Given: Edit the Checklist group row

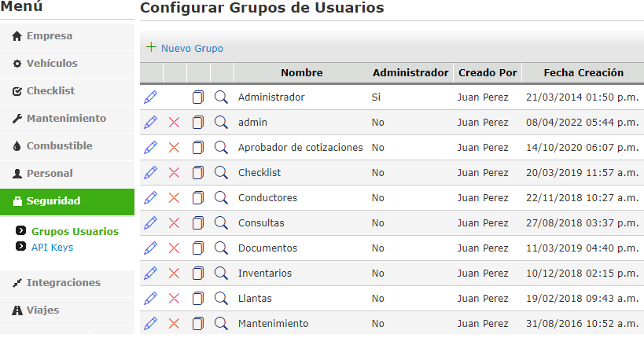Looking at the screenshot, I should [151, 172].
